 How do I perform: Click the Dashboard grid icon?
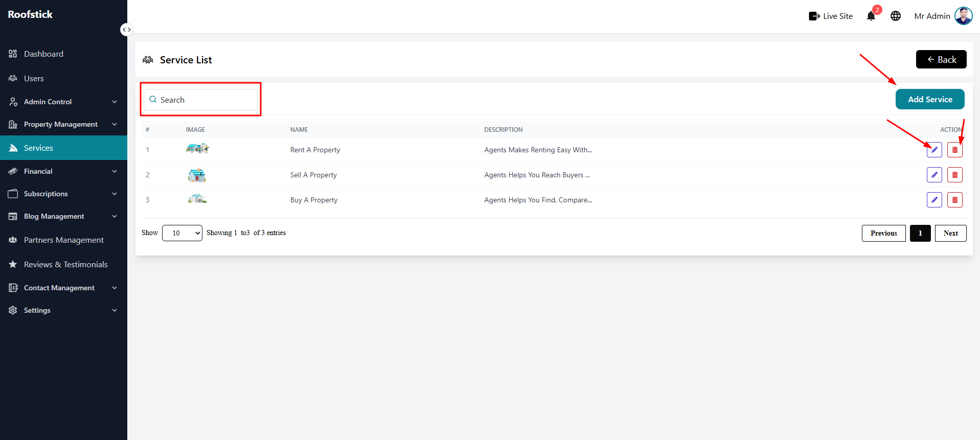coord(13,54)
